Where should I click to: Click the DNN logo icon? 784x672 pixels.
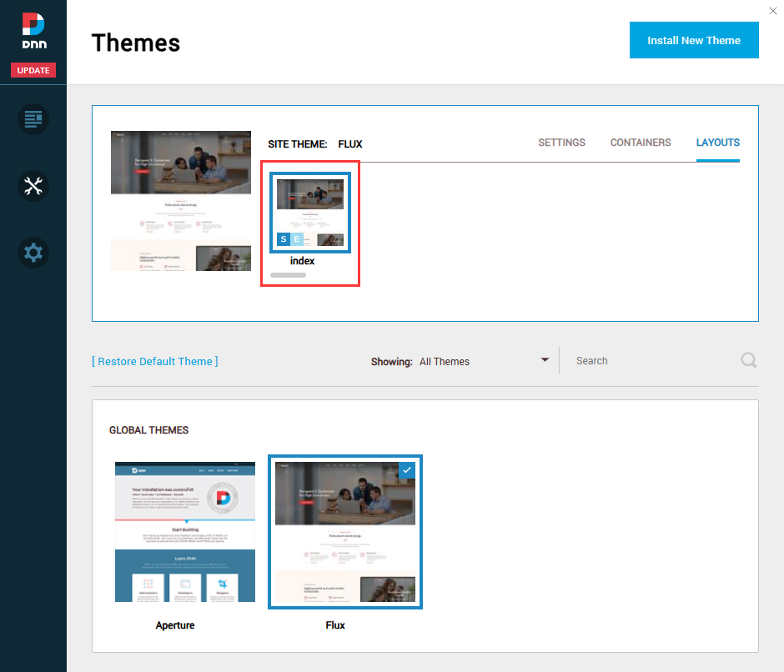coord(33,31)
